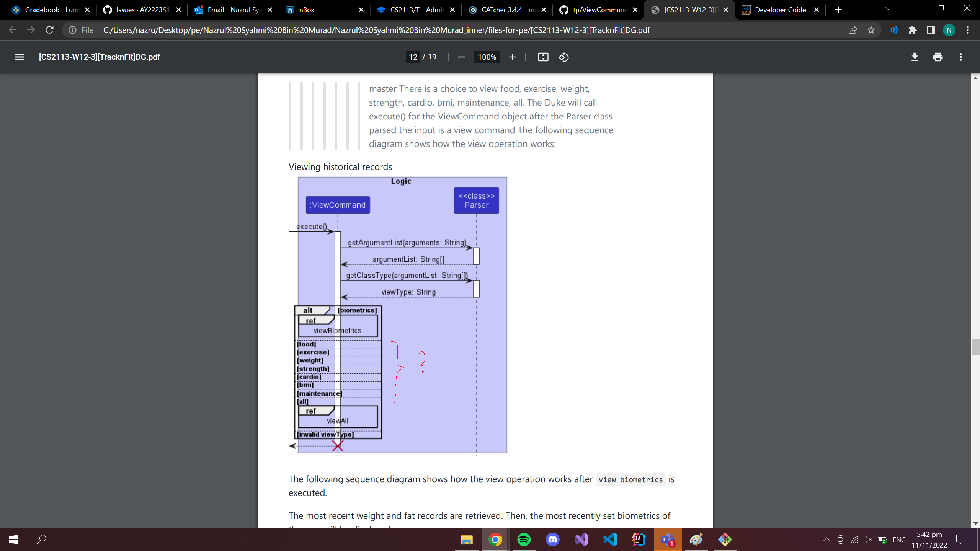Click the fit to page icon
The width and height of the screenshot is (980, 551).
[x=543, y=57]
